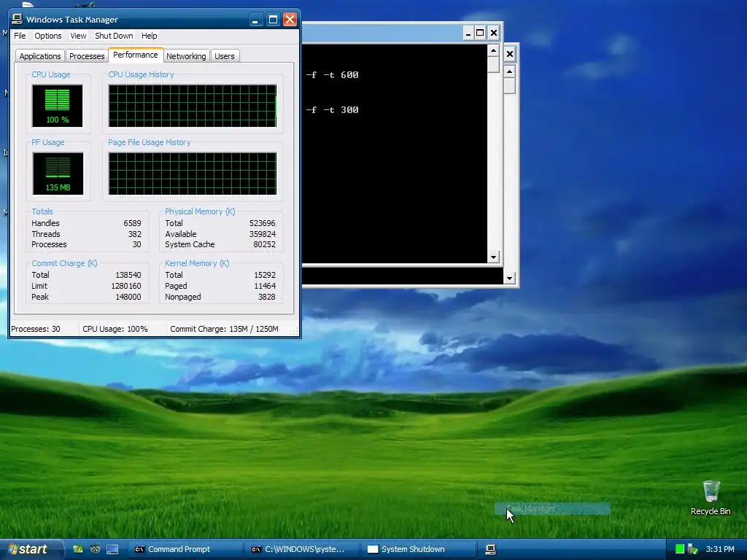Click Commit Charge Peak value 148000
The width and height of the screenshot is (747, 560).
coord(128,297)
